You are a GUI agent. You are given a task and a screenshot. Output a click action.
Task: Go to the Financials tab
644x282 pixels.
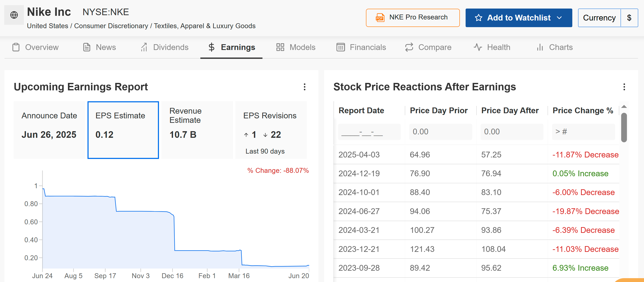pos(361,47)
